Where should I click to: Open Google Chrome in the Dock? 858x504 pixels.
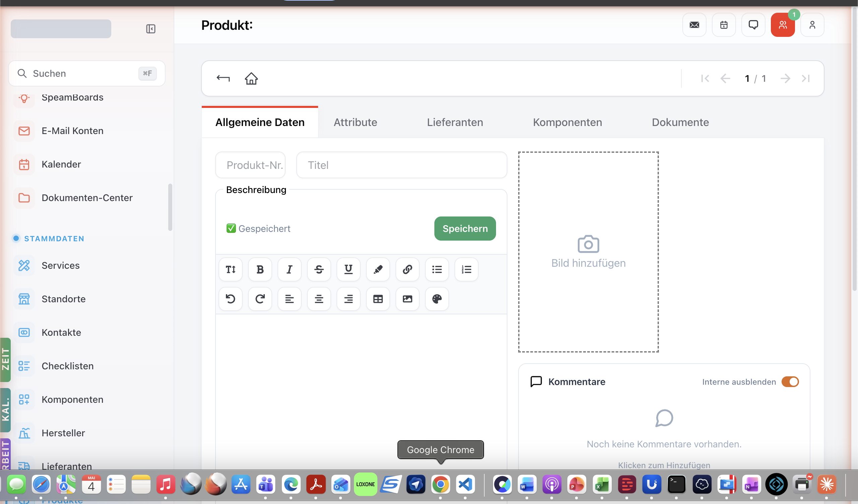tap(440, 484)
